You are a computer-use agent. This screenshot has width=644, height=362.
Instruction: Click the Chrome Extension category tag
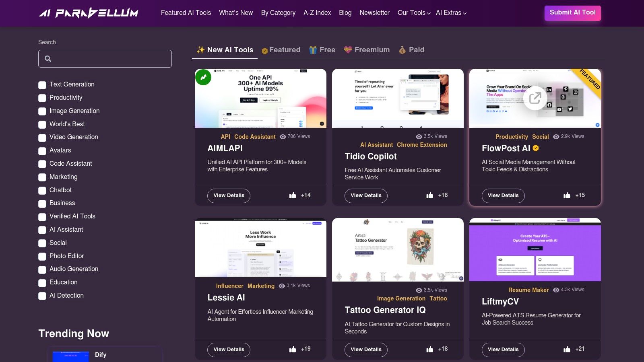pos(422,145)
